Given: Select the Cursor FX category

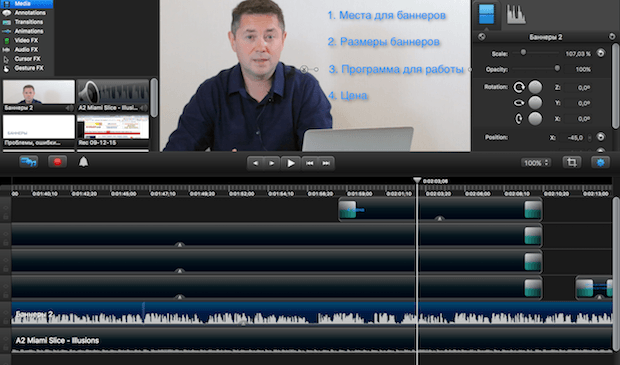Looking at the screenshot, I should pyautogui.click(x=26, y=59).
